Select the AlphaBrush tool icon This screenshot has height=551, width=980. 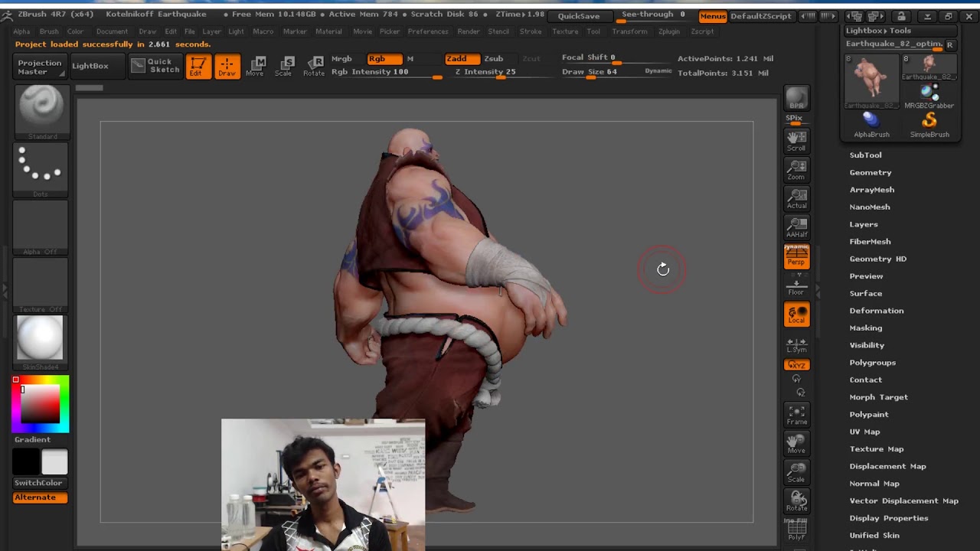coord(871,125)
